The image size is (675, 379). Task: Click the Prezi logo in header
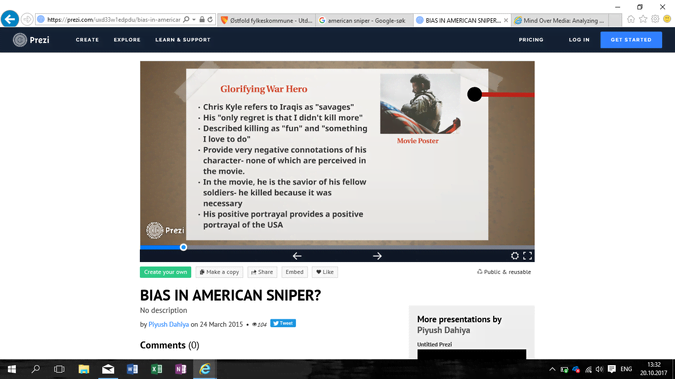click(x=31, y=40)
